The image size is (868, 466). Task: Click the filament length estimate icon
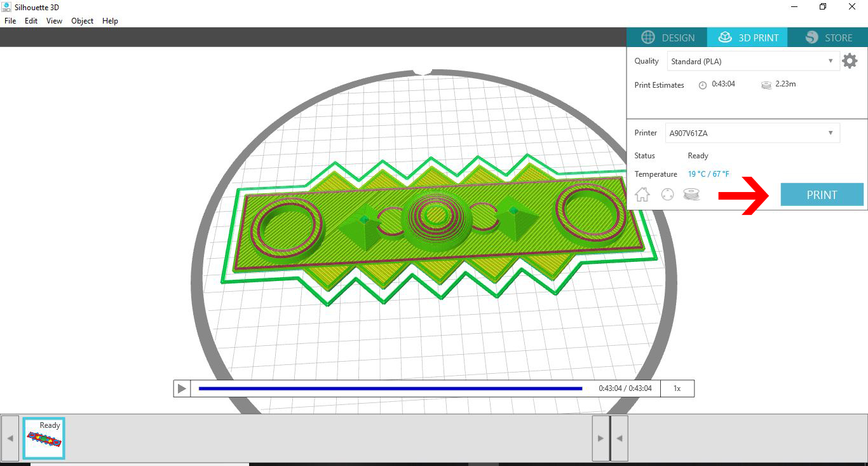pos(766,85)
